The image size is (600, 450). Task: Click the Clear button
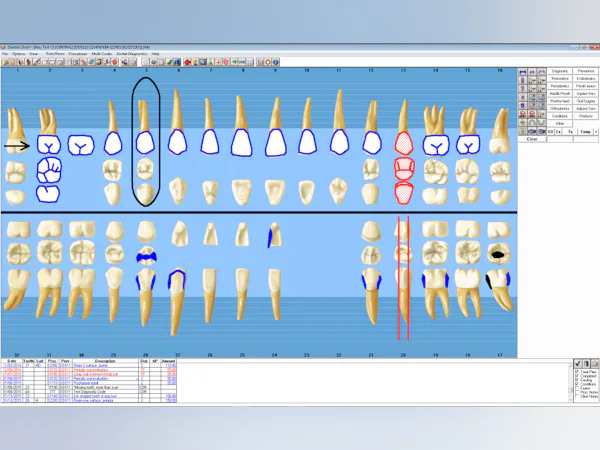click(532, 139)
